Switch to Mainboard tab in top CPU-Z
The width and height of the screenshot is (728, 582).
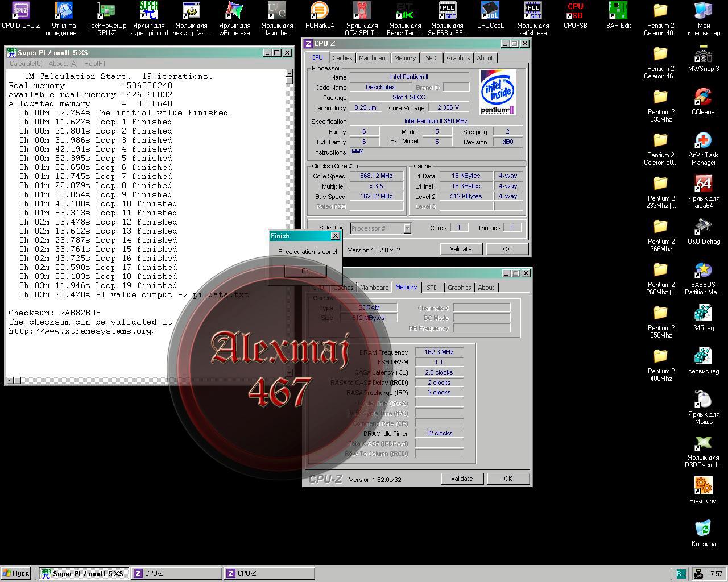pos(373,58)
